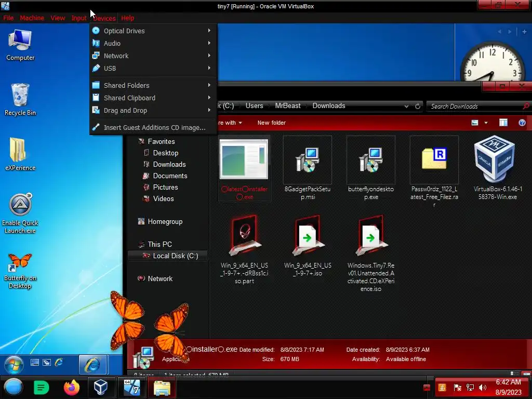The image size is (532, 399).
Task: Open the Machine menu
Action: coord(32,18)
